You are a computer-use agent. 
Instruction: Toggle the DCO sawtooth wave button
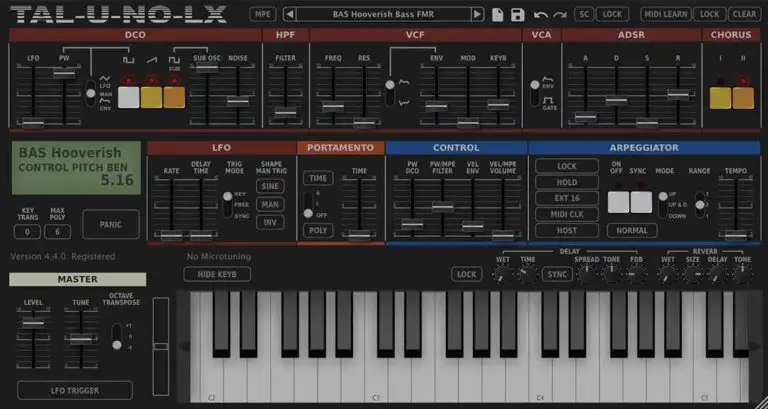(x=151, y=97)
